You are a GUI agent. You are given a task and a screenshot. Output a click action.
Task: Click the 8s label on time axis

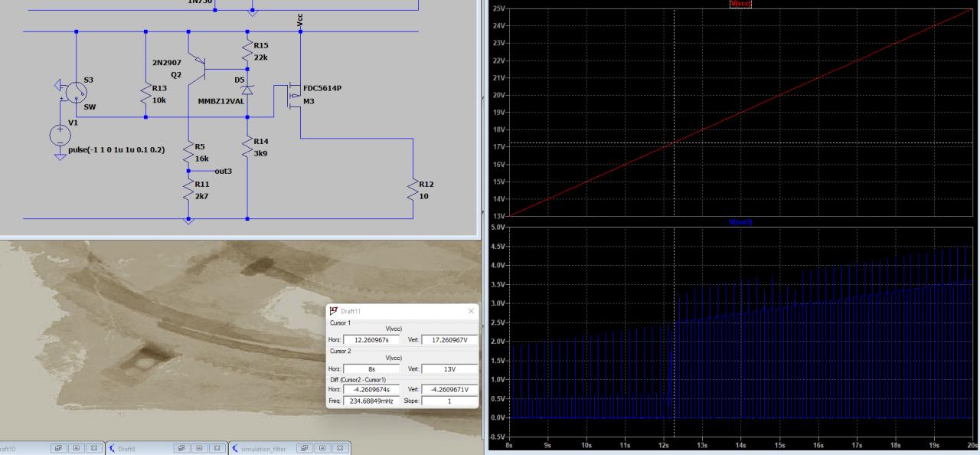point(510,444)
